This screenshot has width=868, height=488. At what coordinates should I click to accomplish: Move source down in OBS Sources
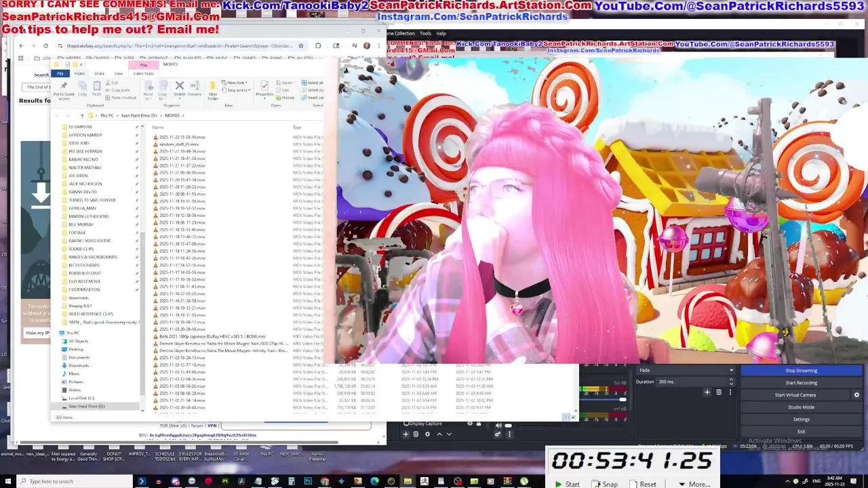click(449, 434)
